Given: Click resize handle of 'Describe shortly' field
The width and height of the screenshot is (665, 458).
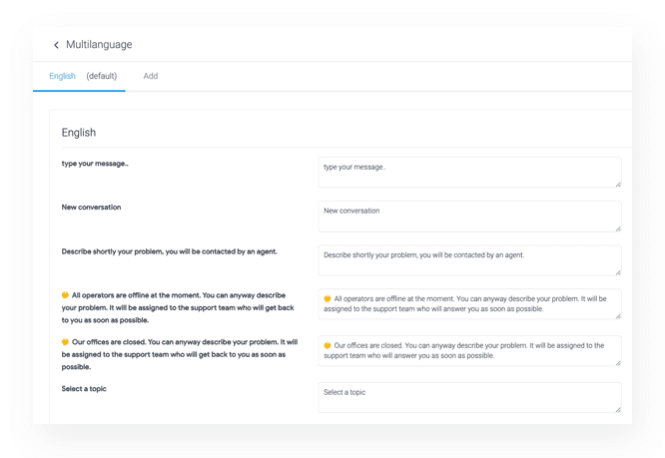Looking at the screenshot, I should (x=618, y=272).
